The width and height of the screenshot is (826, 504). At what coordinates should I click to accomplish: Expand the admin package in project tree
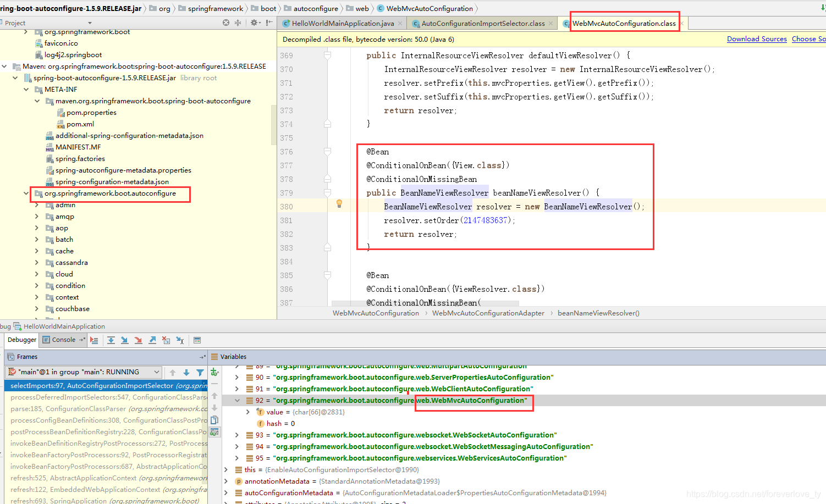point(37,205)
